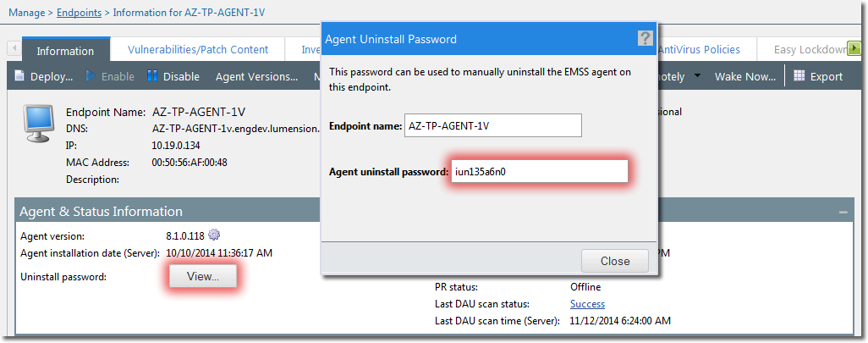Select the Easy Lockdown tab
The image size is (868, 343).
(x=810, y=50)
